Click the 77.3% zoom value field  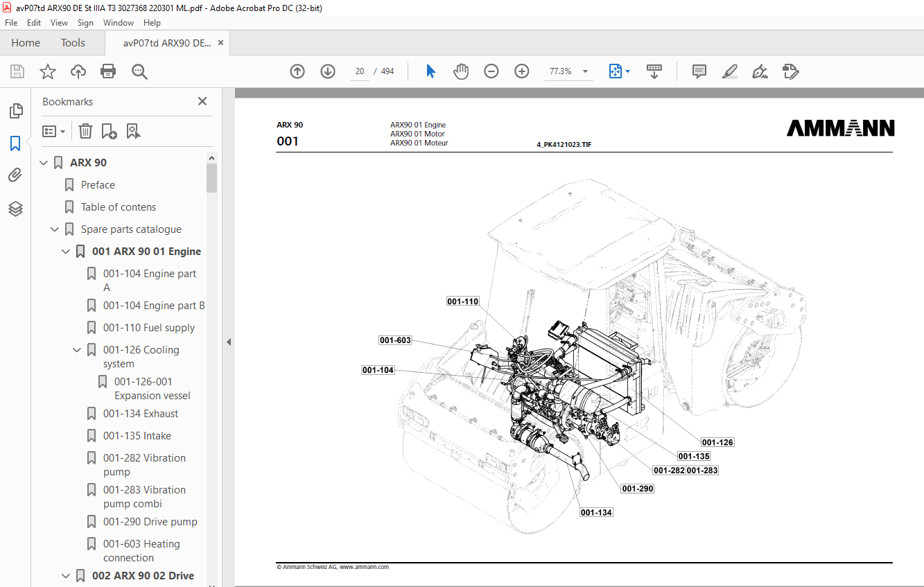560,71
